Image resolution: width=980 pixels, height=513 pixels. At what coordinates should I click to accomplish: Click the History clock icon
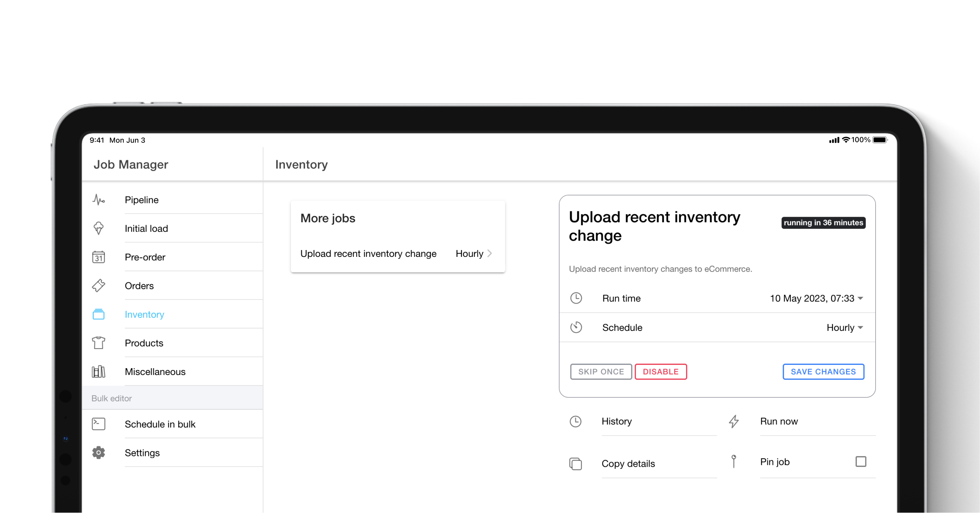tap(575, 421)
